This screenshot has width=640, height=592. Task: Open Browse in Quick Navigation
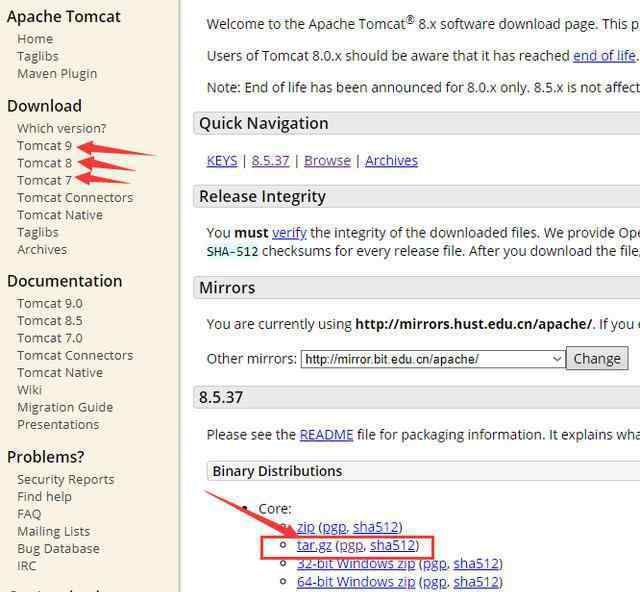click(327, 160)
